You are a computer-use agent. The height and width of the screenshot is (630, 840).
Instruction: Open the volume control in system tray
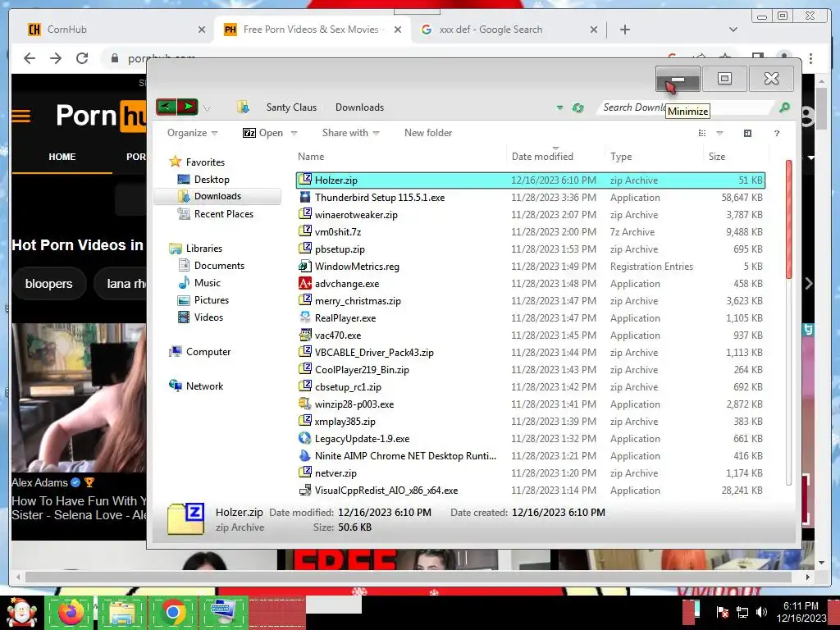[x=761, y=612]
